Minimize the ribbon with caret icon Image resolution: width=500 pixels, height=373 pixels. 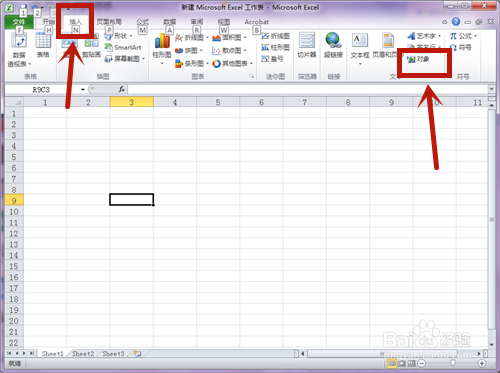tap(445, 22)
